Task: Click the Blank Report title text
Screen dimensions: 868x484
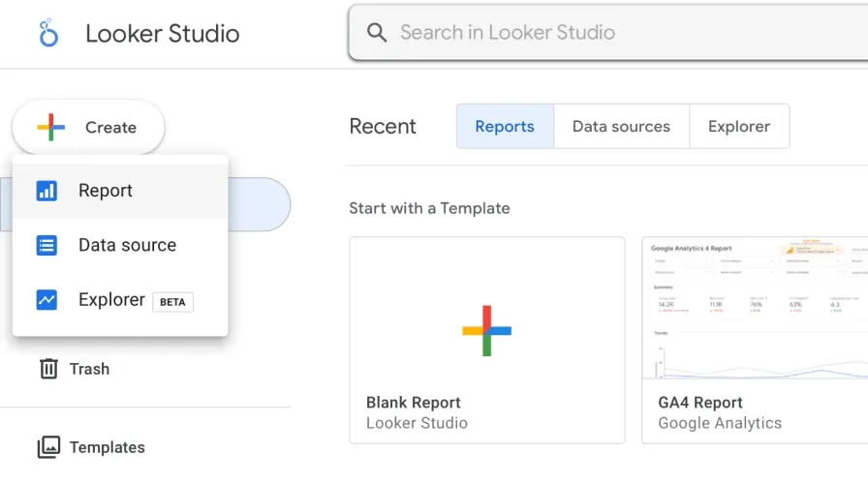Action: pos(414,403)
